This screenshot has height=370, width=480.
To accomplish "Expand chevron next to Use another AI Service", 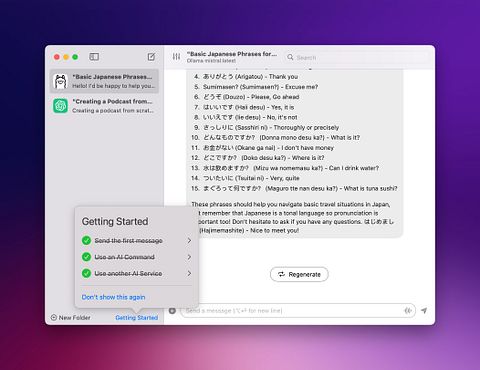I will (189, 273).
